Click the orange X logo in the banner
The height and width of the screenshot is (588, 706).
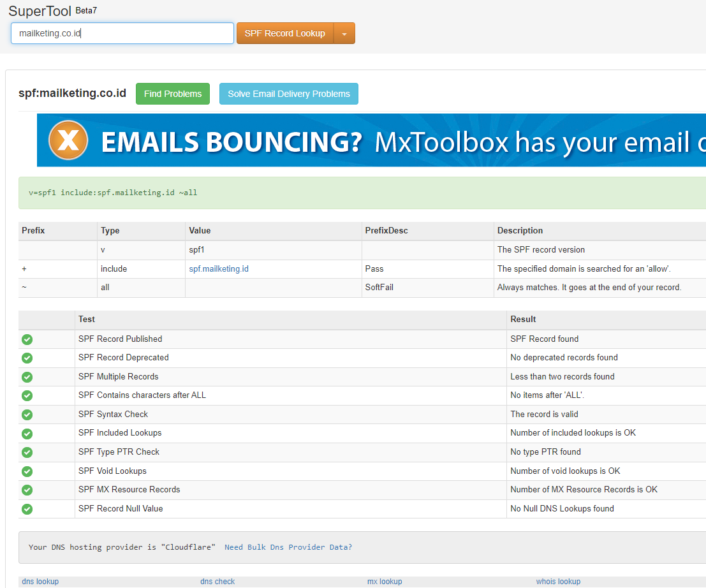68,140
